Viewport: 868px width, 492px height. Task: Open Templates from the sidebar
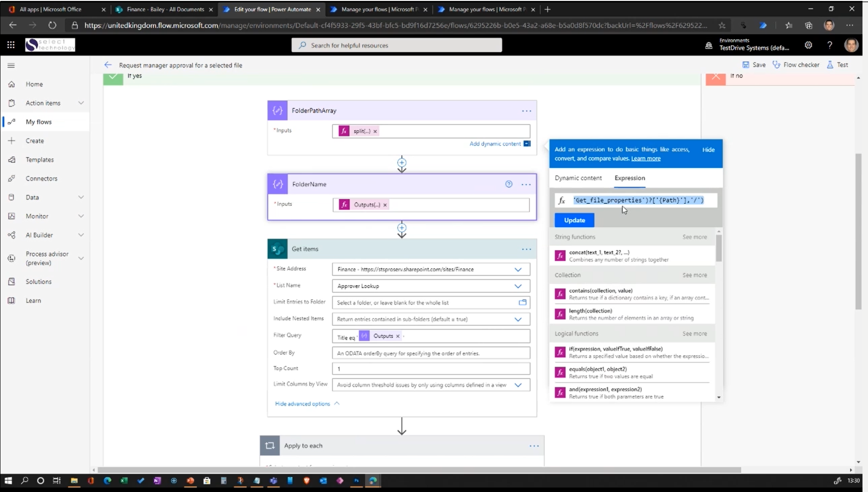[x=39, y=160]
